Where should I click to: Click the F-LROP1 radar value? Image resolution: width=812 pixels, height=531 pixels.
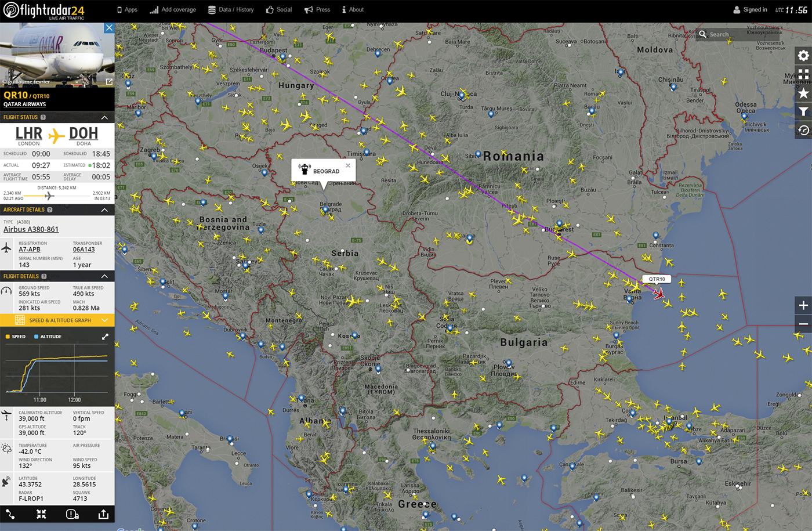tap(31, 499)
